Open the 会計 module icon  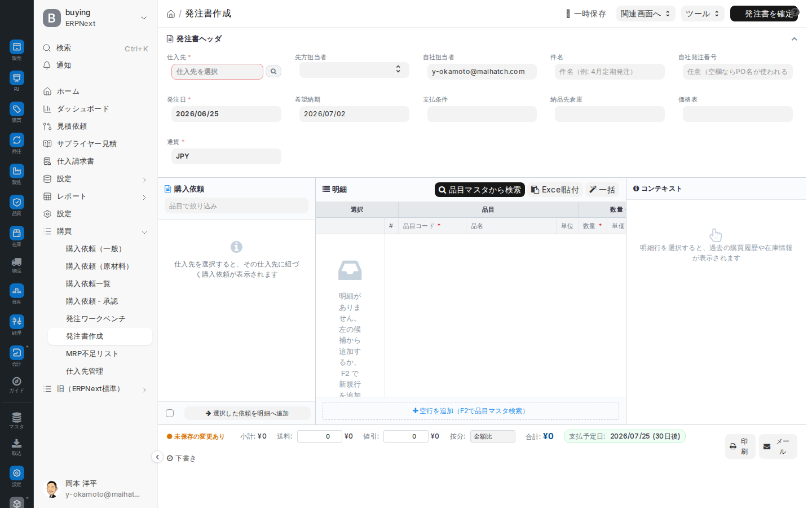[x=17, y=353]
